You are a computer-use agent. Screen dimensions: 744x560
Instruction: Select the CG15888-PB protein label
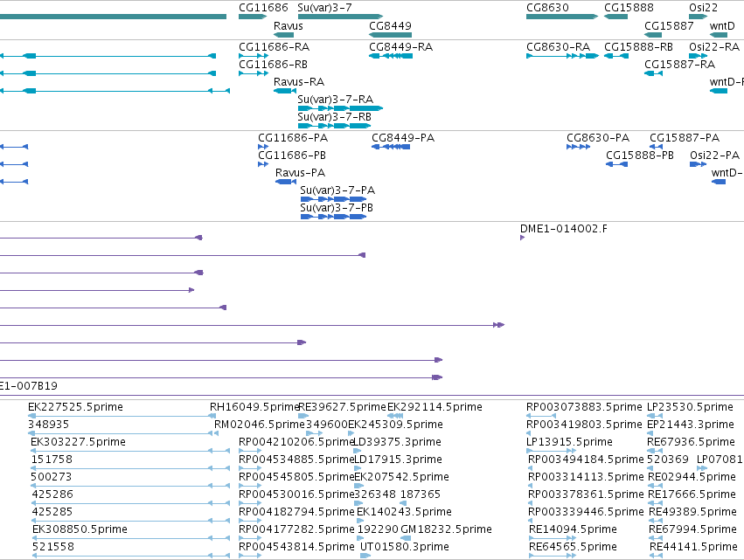(x=640, y=156)
